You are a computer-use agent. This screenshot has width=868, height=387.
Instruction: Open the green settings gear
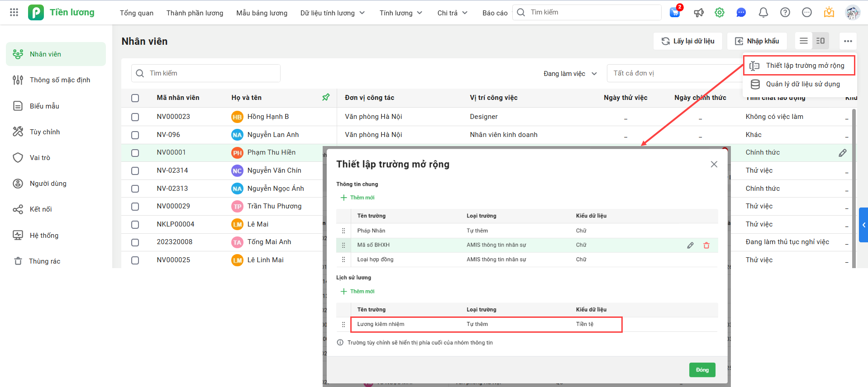pyautogui.click(x=720, y=12)
